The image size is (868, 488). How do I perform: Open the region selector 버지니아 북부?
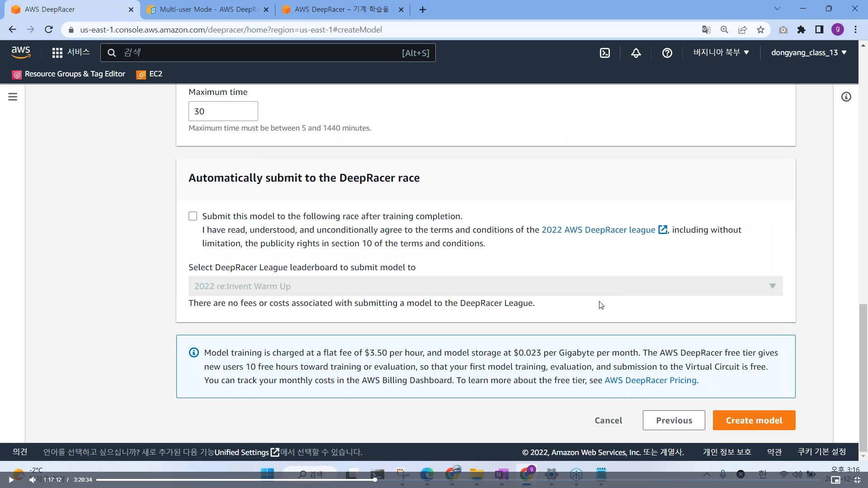(721, 52)
